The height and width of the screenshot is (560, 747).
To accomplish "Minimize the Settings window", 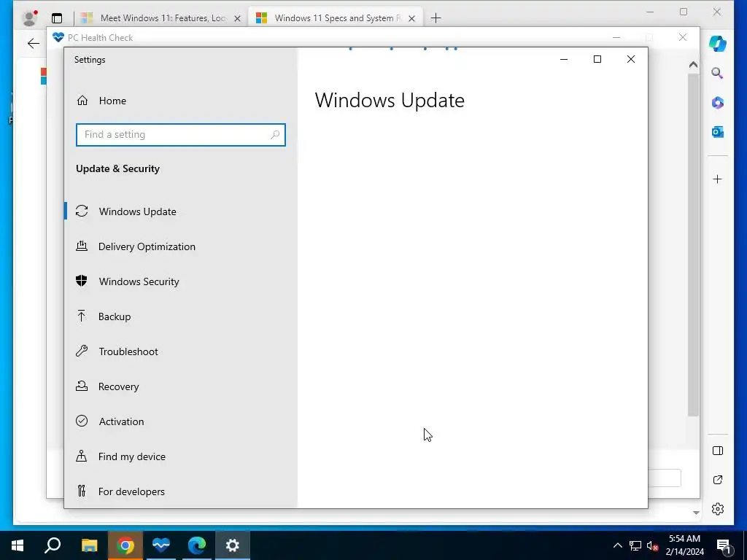I will 564,59.
